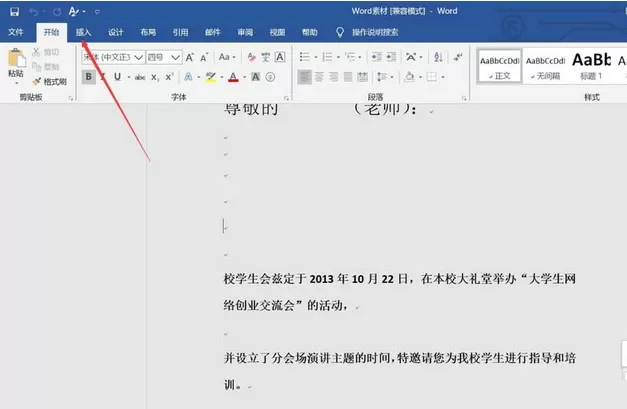Toggle align left button
Viewport: 627px width, 409px height.
304,77
